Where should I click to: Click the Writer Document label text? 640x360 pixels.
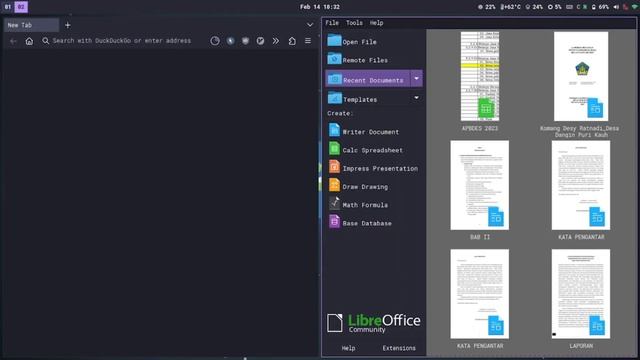pyautogui.click(x=371, y=132)
